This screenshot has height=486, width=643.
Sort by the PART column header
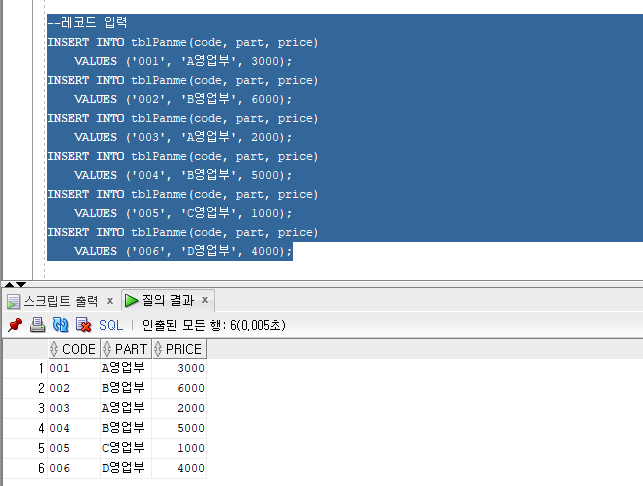[x=126, y=349]
